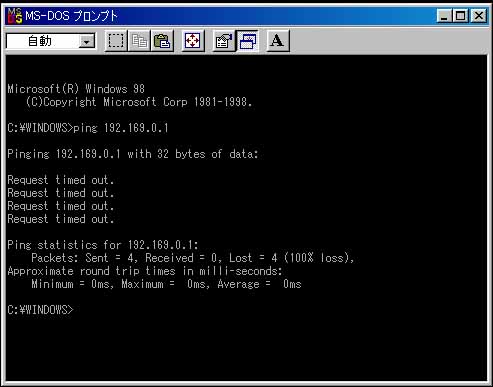Open the MS-DOS system menu icon
This screenshot has height=387, width=493.
(x=15, y=16)
